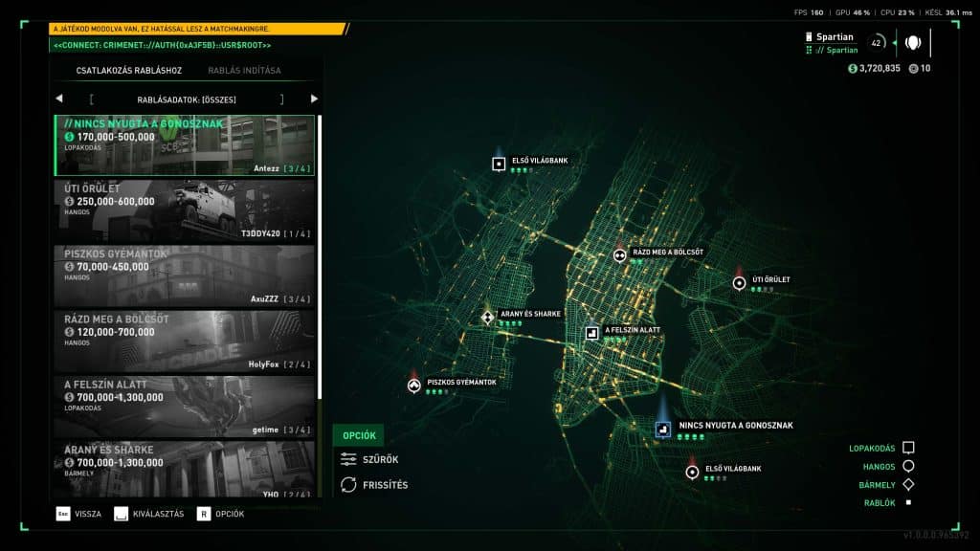Click the Esc key icon for Vissza
980x551 pixels.
63,514
